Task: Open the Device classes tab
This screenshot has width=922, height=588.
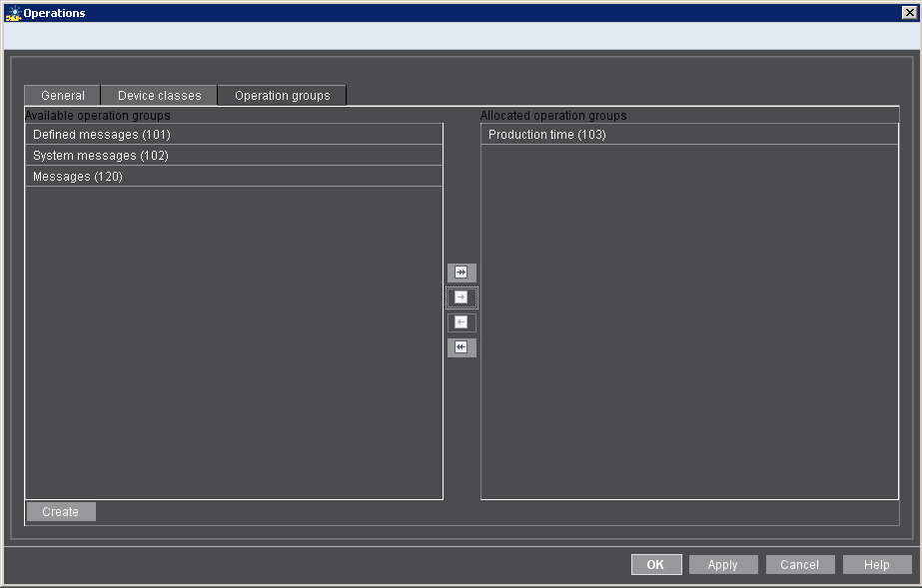Action: tap(159, 95)
